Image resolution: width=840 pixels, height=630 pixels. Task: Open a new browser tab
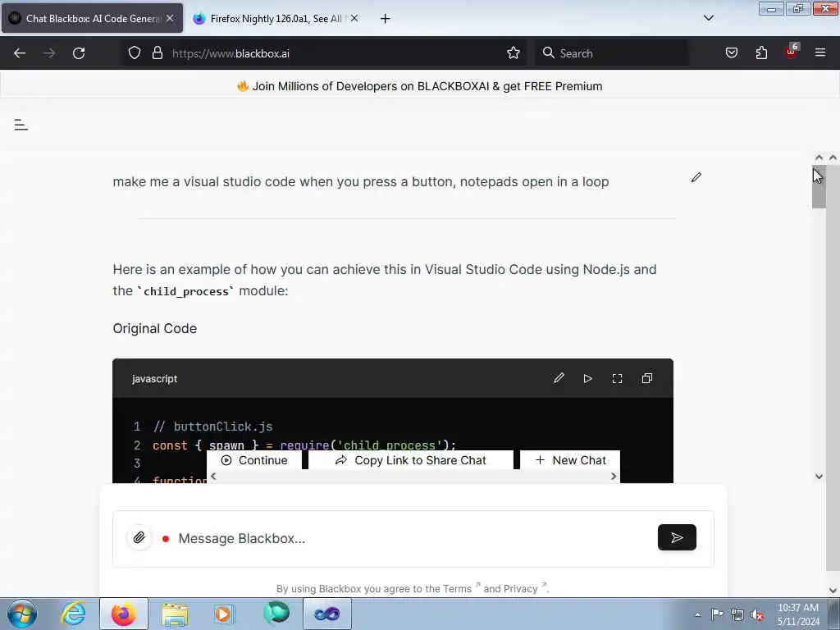[385, 19]
